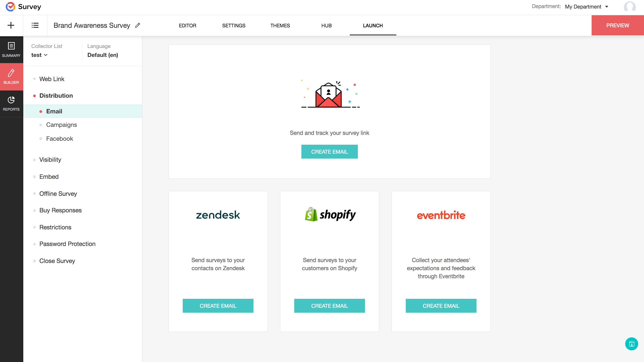Viewport: 644px width, 362px height.
Task: Select the Campaigns menu item
Action: coord(62,124)
